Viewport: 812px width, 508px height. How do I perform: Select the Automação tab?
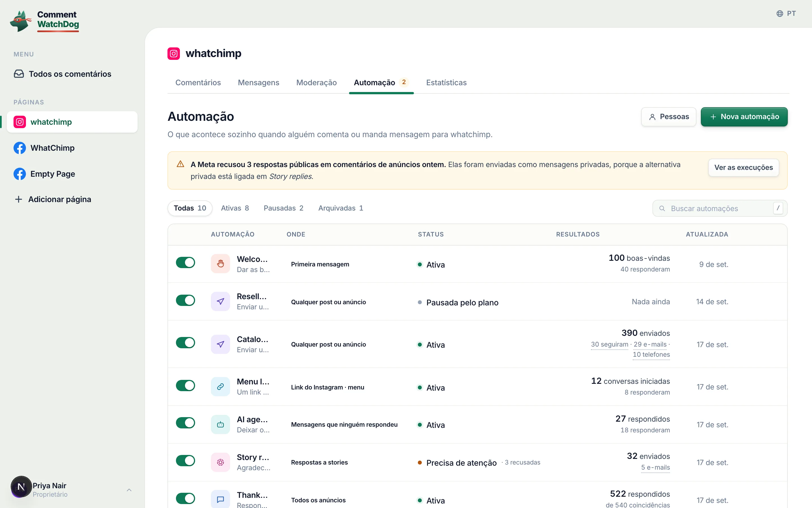(x=381, y=83)
